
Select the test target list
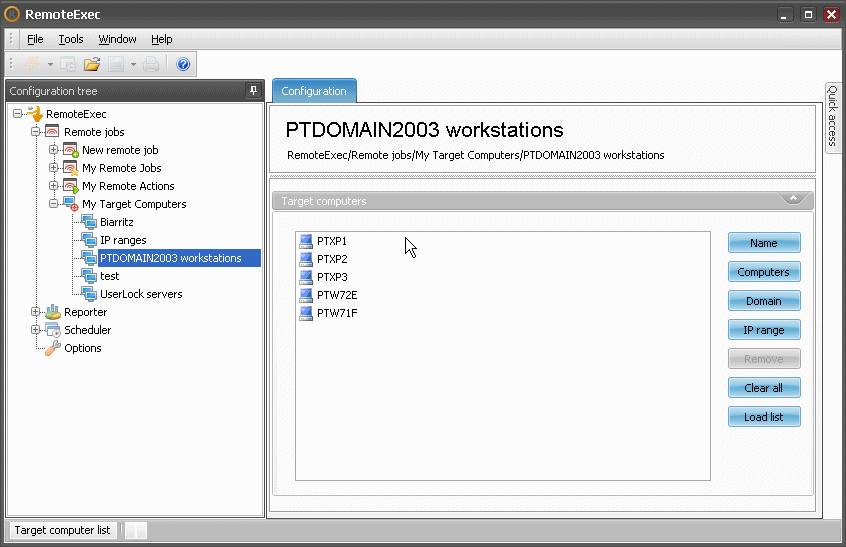(110, 276)
